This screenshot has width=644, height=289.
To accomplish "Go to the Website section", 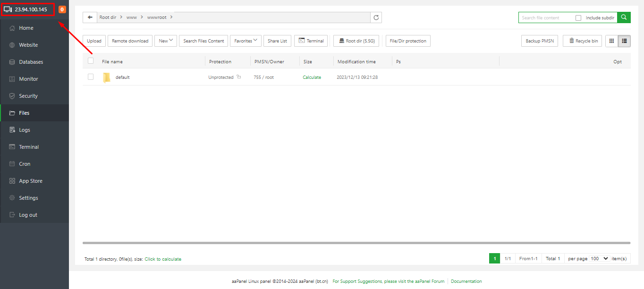I will click(x=34, y=45).
